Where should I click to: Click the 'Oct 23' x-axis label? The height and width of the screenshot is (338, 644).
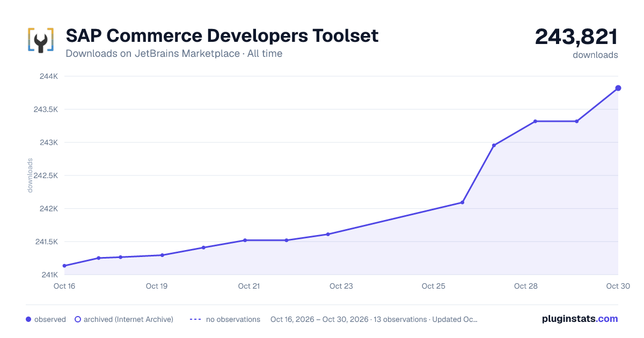[x=341, y=286]
